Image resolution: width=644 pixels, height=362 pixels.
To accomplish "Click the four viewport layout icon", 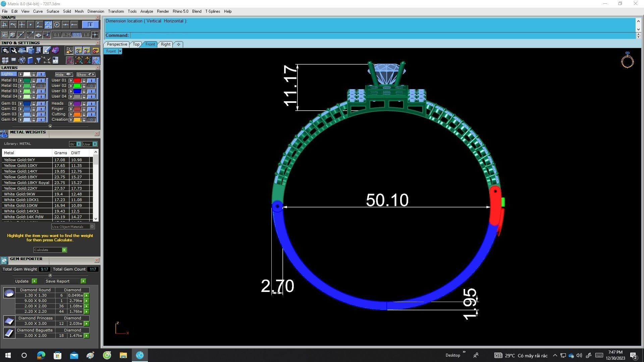I will point(5,60).
